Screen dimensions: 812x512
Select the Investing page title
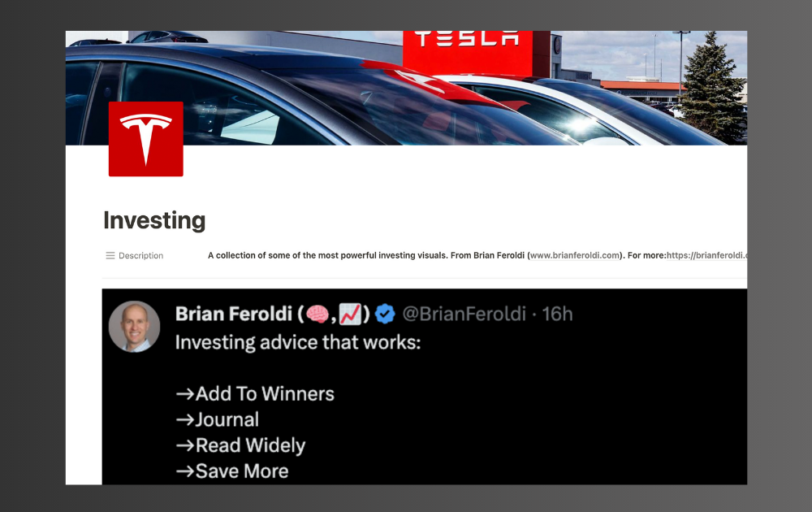tap(154, 220)
